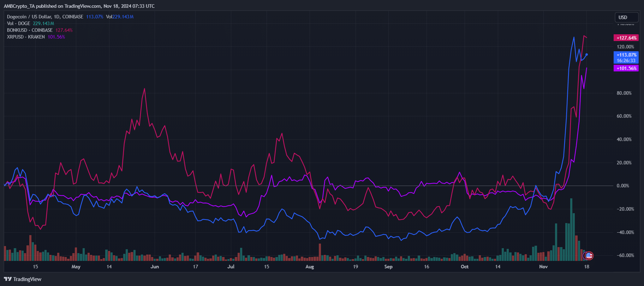Click the purple +101.56% price label
The image size is (644, 286).
[x=626, y=68]
